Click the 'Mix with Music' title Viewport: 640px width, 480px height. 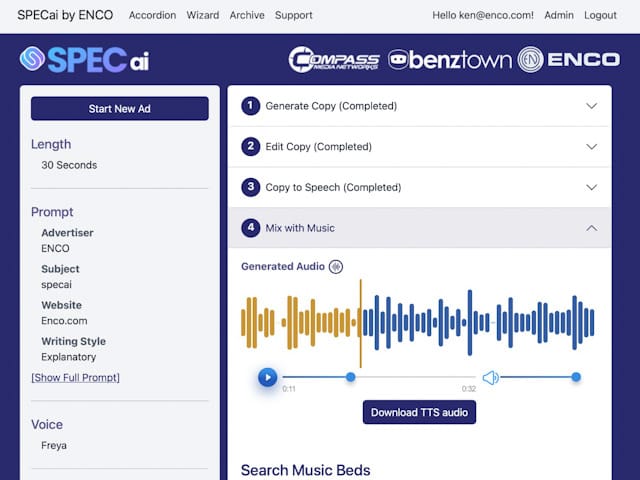300,228
